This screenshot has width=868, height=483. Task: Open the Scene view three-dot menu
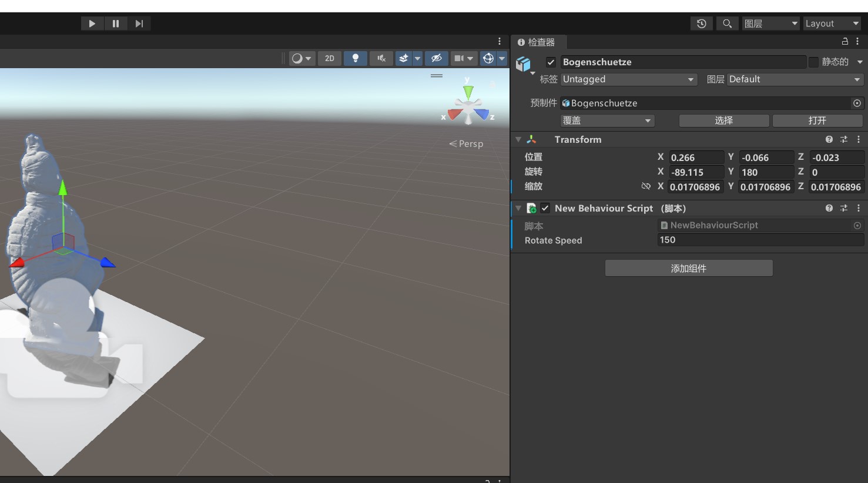(500, 41)
